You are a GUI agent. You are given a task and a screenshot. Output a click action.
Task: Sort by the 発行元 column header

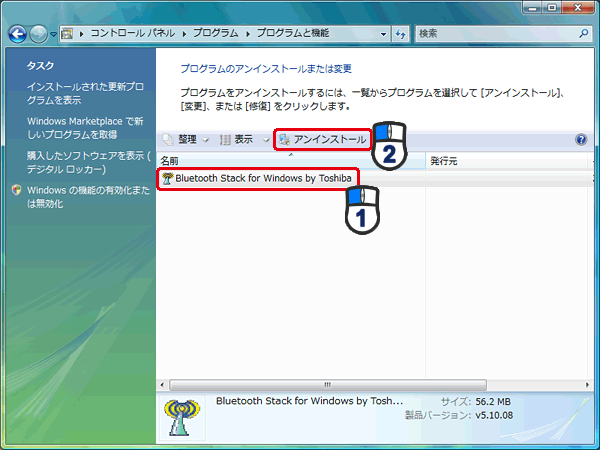coord(507,161)
